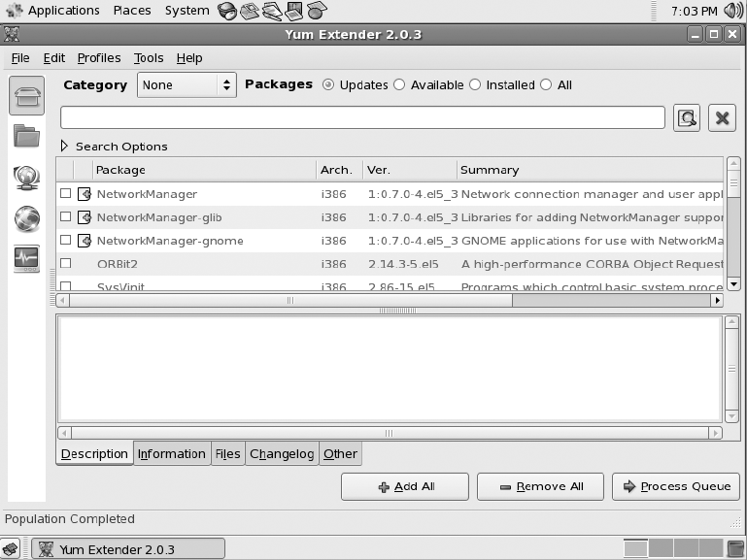Screen dimensions: 747x560
Task: Open the GNOME foot Applications icon
Action: click(x=15, y=11)
